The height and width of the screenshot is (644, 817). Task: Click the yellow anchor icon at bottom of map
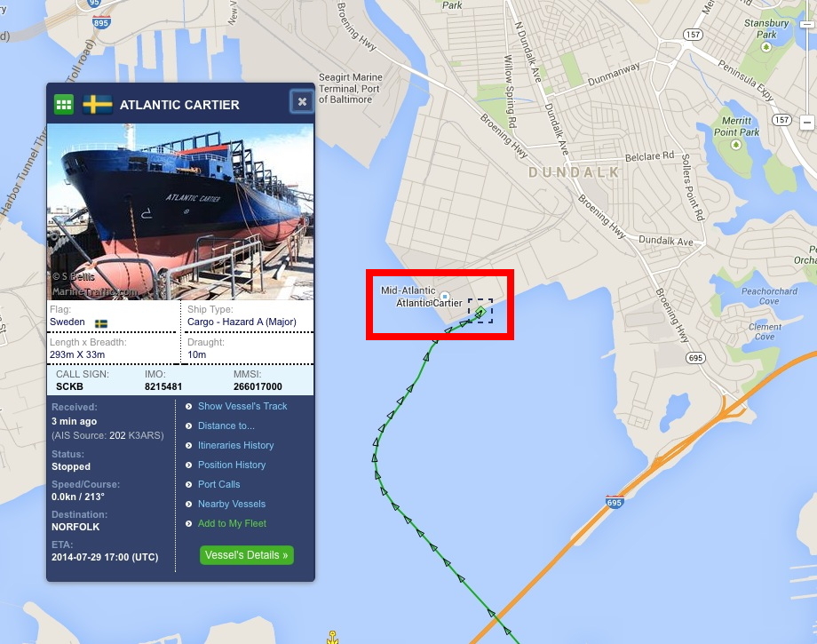(x=332, y=637)
